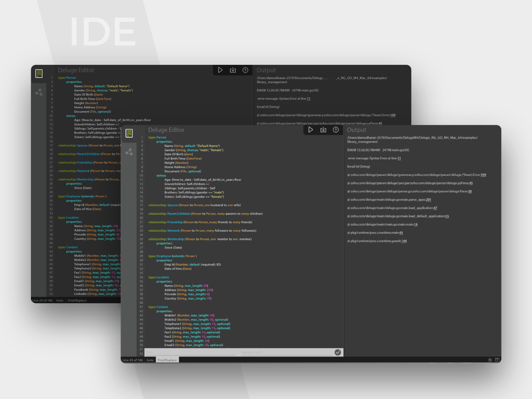The image size is (532, 399).
Task: Follow the line 11 syntax error link in front output
Action: point(399,158)
